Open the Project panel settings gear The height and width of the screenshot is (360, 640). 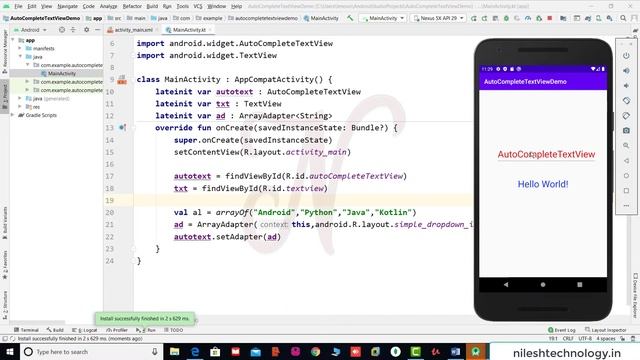[x=86, y=30]
